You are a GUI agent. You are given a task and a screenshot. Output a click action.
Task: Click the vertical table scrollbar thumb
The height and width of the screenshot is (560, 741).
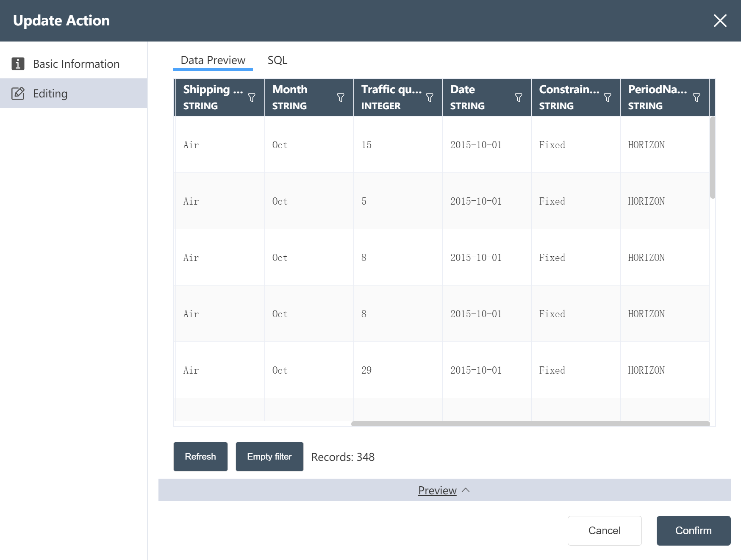[x=713, y=158]
